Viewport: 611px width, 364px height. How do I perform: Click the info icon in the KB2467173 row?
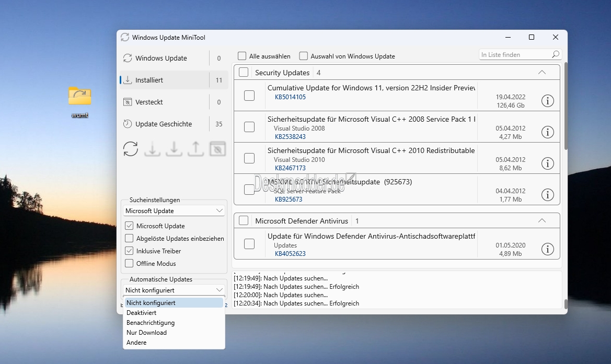click(547, 163)
